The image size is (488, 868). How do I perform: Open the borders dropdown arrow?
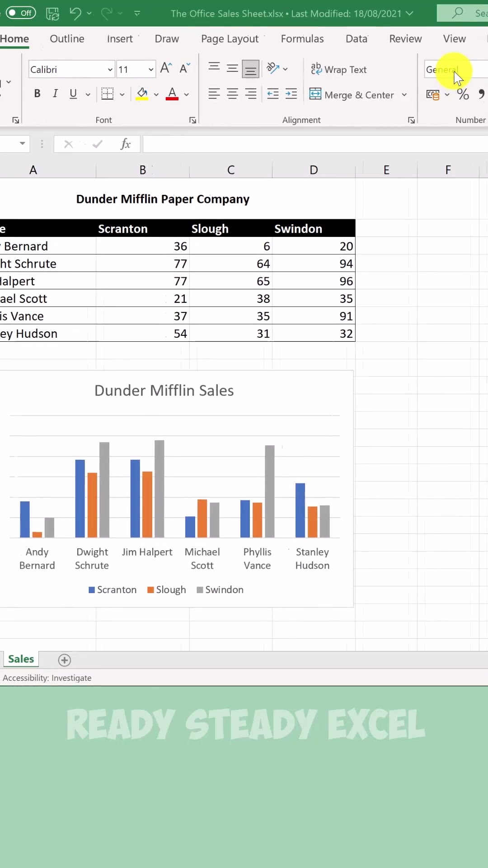click(x=122, y=94)
